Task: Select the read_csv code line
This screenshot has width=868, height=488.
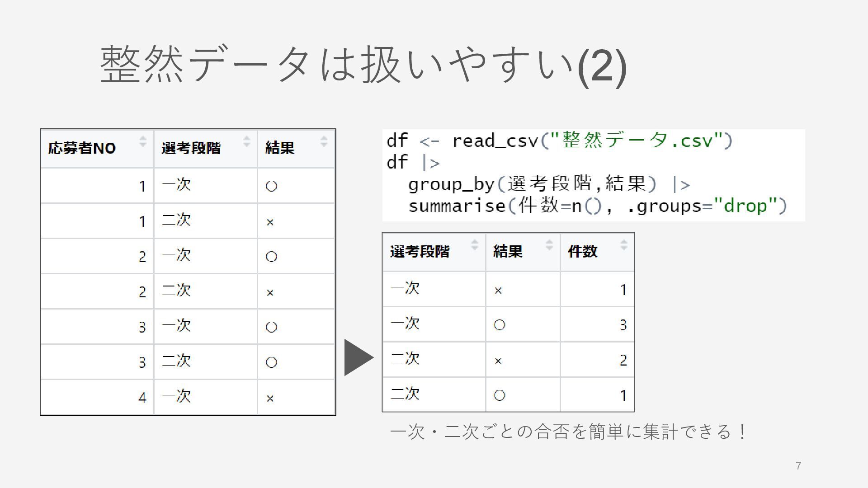Action: click(559, 141)
